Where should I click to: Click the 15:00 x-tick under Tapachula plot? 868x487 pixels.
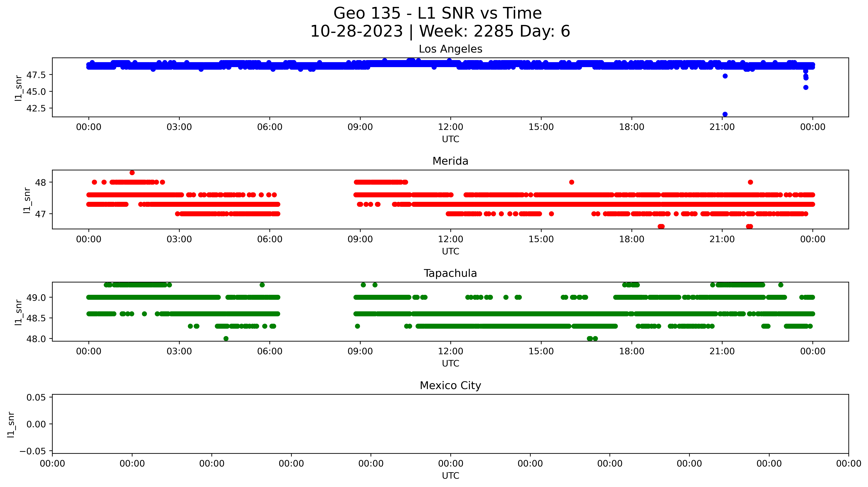(x=541, y=351)
